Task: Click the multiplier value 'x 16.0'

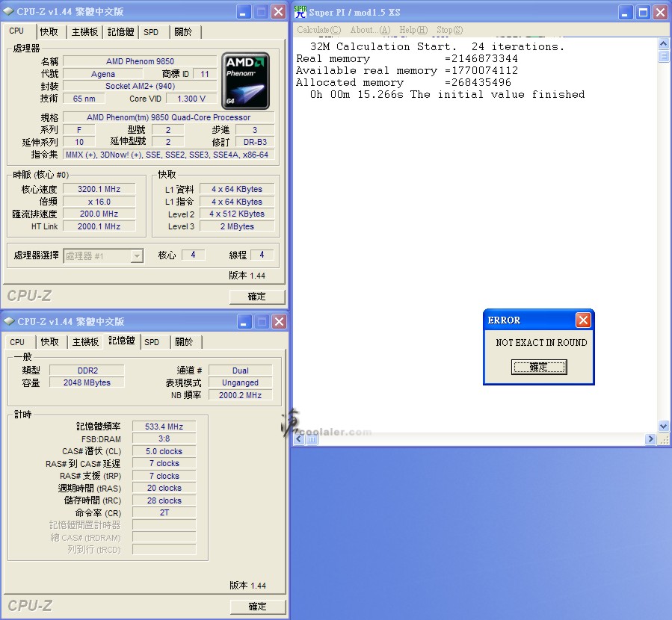Action: pos(99,202)
